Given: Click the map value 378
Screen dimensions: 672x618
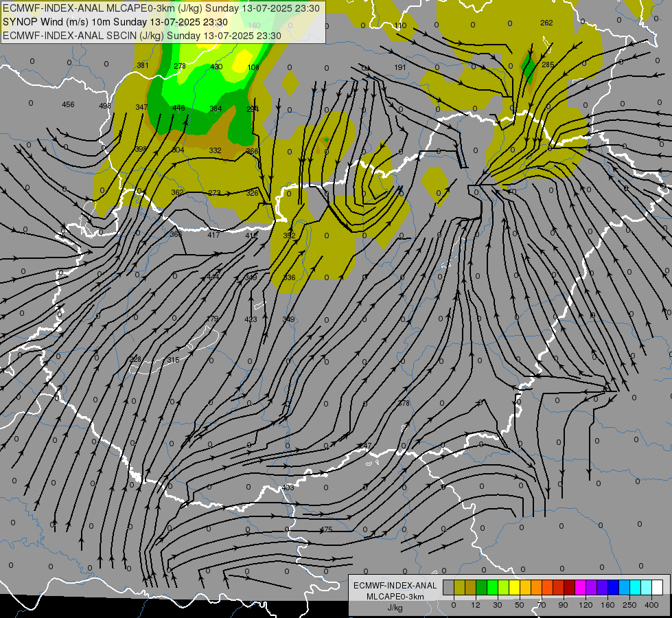Looking at the screenshot, I should (404, 403).
